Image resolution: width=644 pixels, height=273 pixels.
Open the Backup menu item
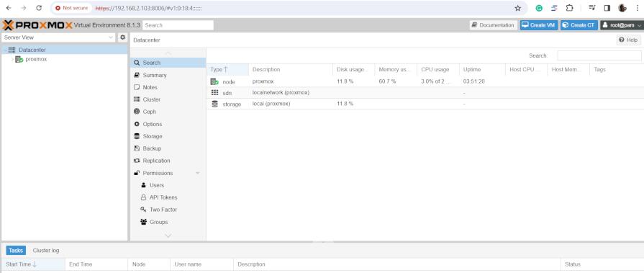[168, 148]
